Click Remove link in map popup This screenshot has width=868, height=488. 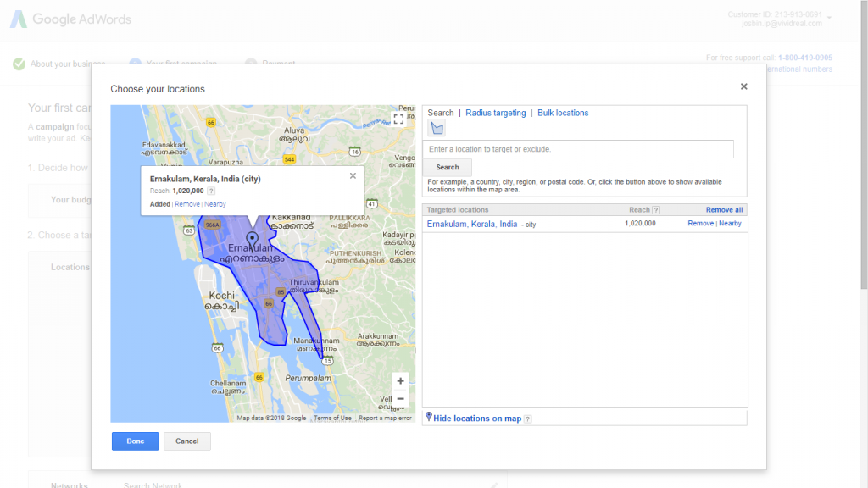187,204
